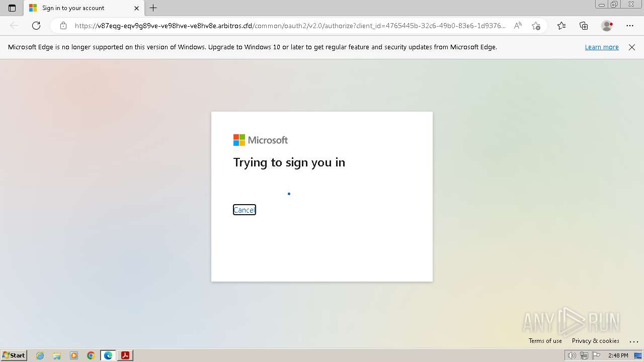Add this page to favorites
Viewport: 644px width, 362px height.
[536, 26]
